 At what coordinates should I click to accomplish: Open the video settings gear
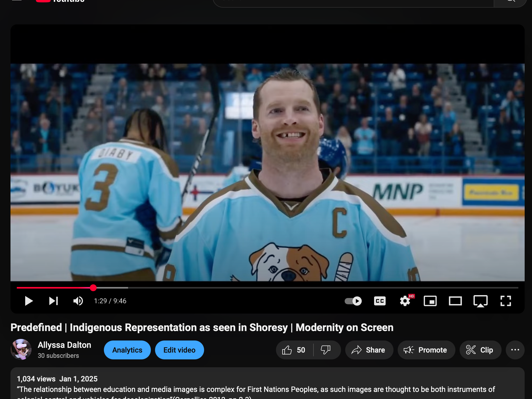point(405,301)
